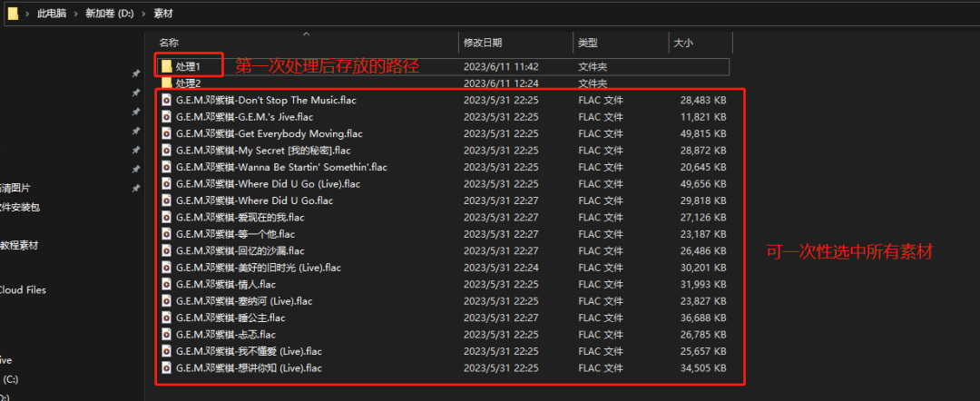Image resolution: width=980 pixels, height=401 pixels.
Task: Select file name G.E.M.邓紫棋-想讲你知 (Live).flac
Action: (249, 368)
